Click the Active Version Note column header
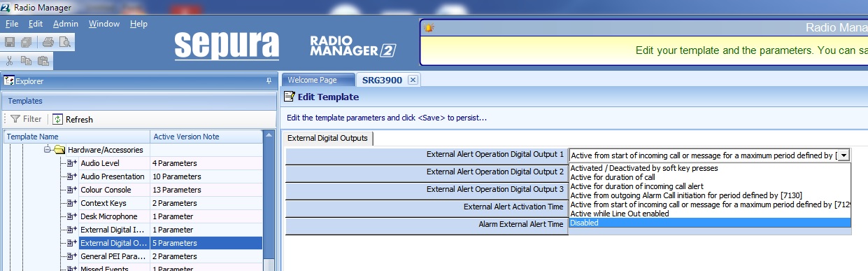The height and width of the screenshot is (271, 868). pyautogui.click(x=206, y=137)
